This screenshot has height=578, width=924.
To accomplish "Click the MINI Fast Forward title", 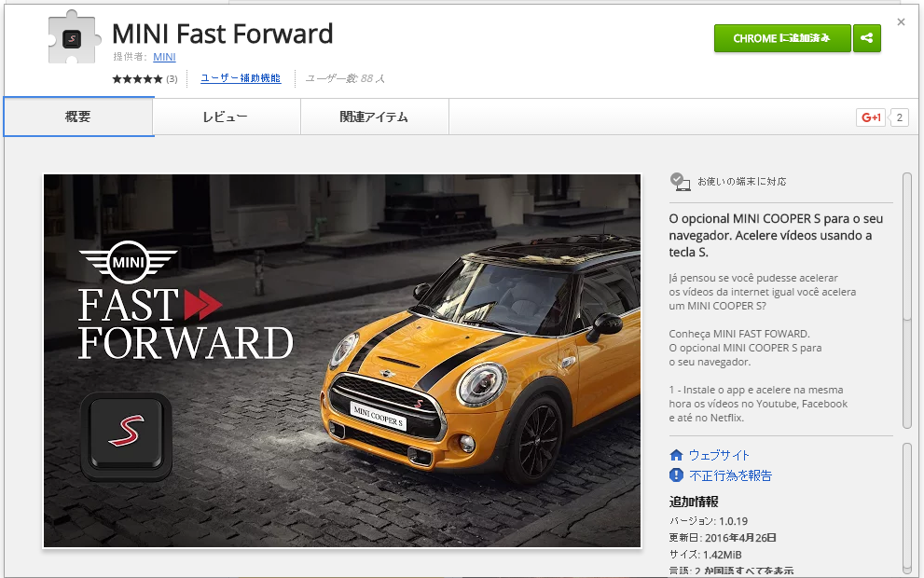I will 223,34.
